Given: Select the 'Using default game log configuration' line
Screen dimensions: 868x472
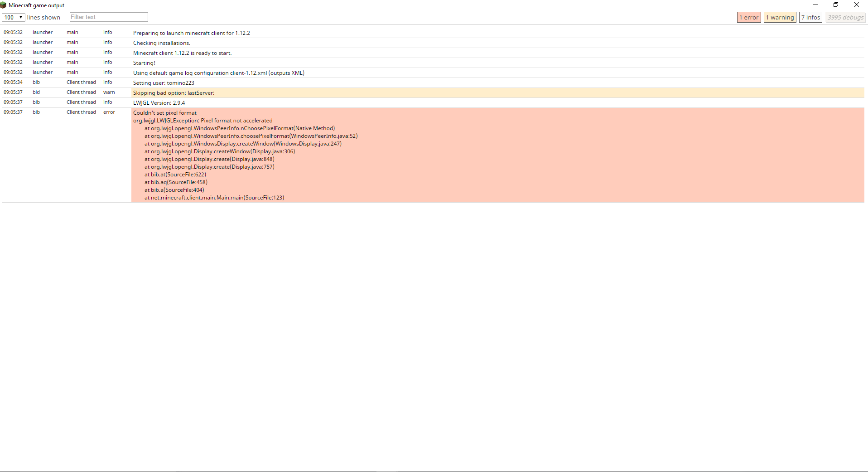Looking at the screenshot, I should pos(219,73).
